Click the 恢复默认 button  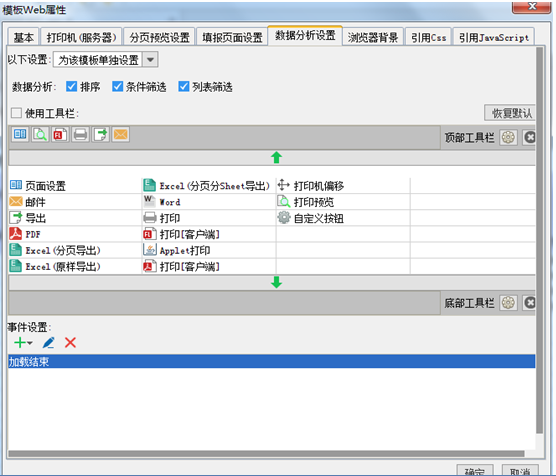(x=510, y=113)
